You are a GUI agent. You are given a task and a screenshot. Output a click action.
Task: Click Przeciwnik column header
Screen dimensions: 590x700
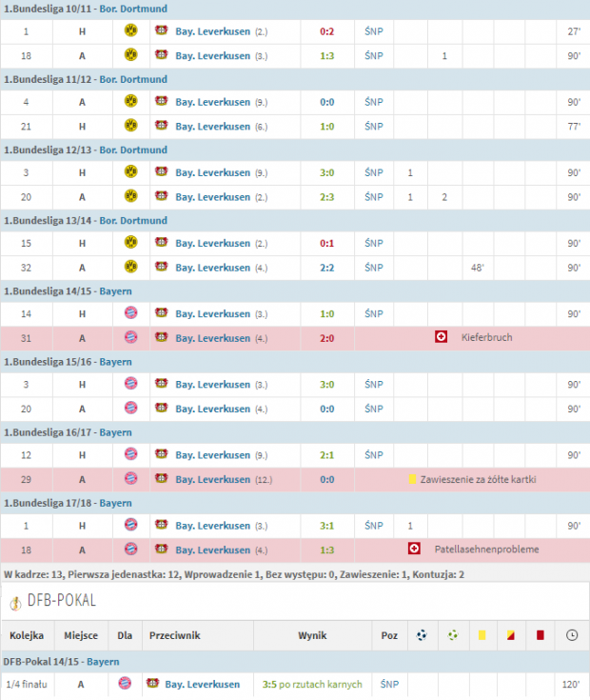[x=175, y=635]
